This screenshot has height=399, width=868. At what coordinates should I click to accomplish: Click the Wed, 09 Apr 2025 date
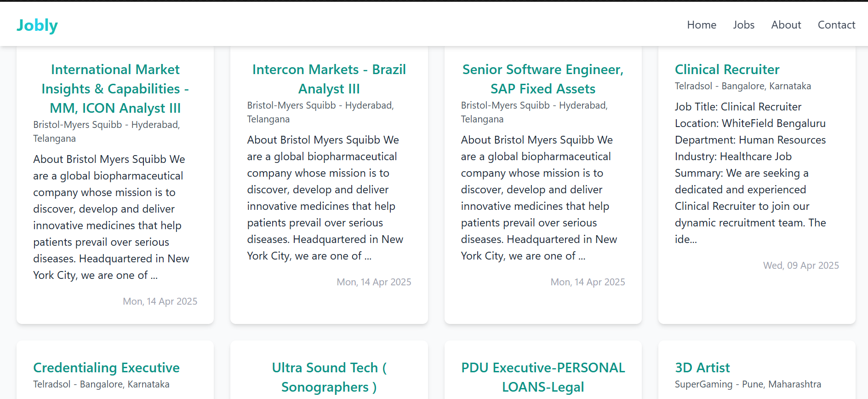click(x=801, y=266)
